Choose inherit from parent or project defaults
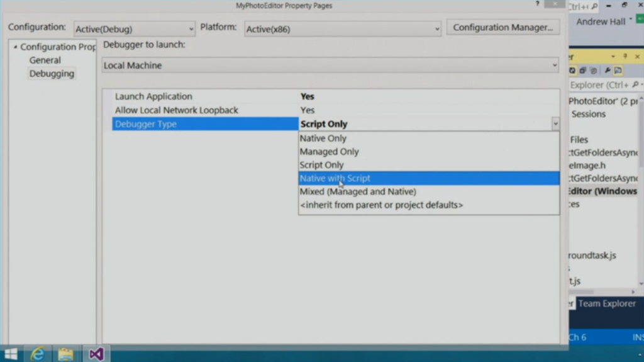Viewport: 644px width, 362px height. click(x=429, y=205)
